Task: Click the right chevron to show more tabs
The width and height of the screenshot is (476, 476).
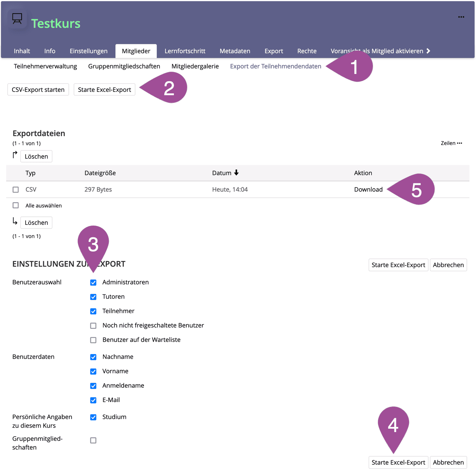Action: click(x=428, y=51)
